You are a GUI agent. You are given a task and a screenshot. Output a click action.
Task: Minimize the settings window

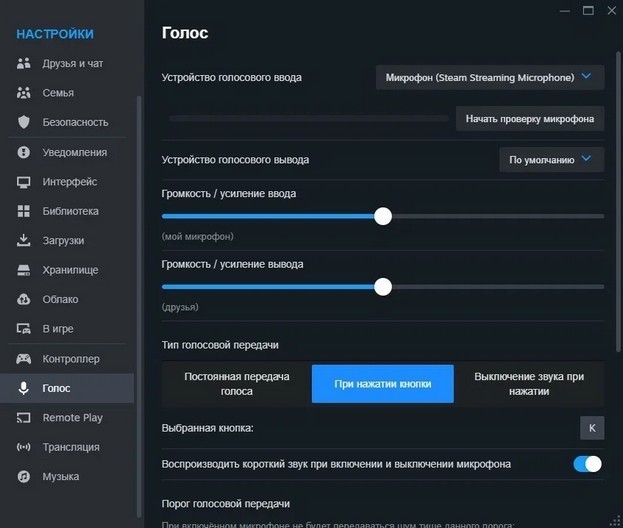click(565, 11)
